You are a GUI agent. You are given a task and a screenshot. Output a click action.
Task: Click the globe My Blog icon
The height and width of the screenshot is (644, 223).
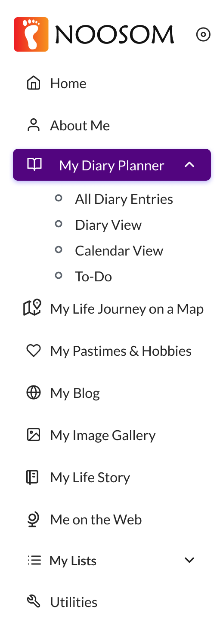[x=34, y=393]
